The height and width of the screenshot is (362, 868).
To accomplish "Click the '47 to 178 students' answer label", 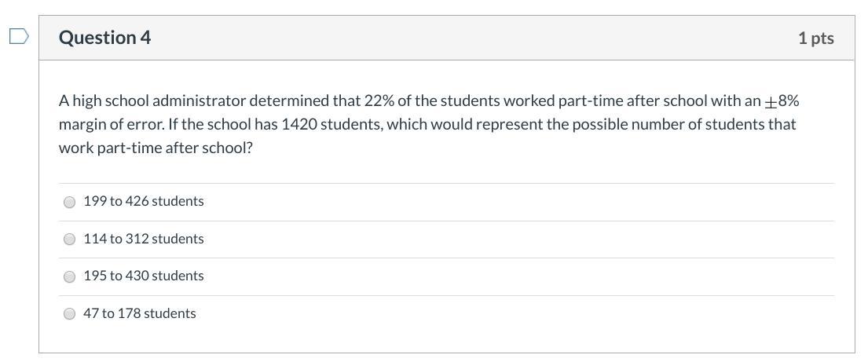I will pyautogui.click(x=140, y=313).
